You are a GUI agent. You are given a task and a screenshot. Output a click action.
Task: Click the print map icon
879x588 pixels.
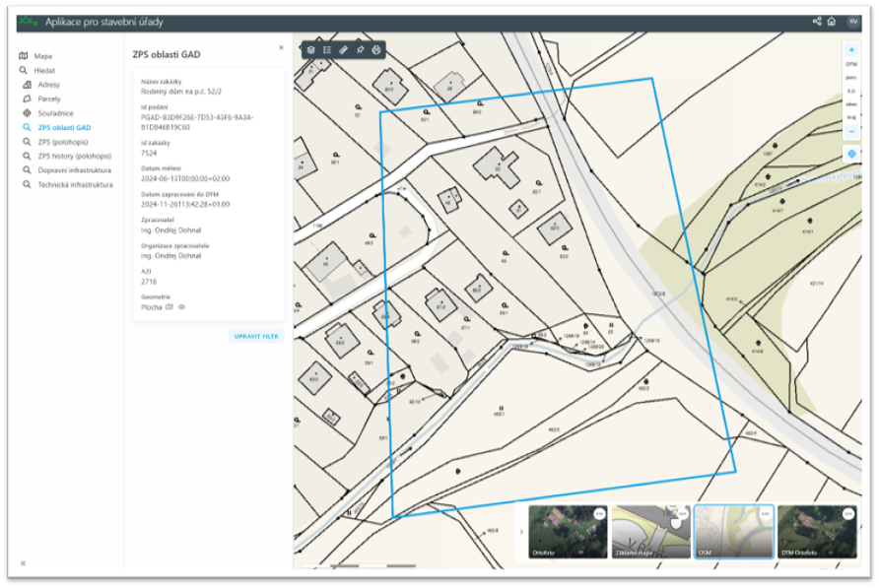376,50
